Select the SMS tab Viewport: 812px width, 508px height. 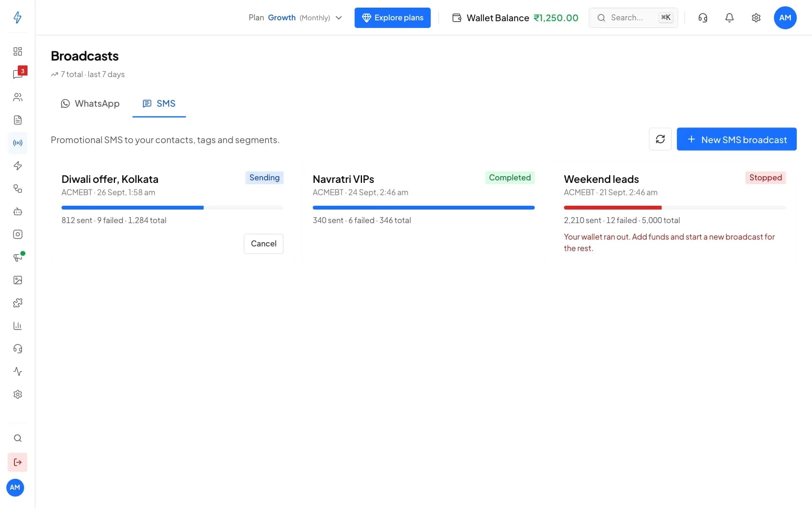point(159,104)
